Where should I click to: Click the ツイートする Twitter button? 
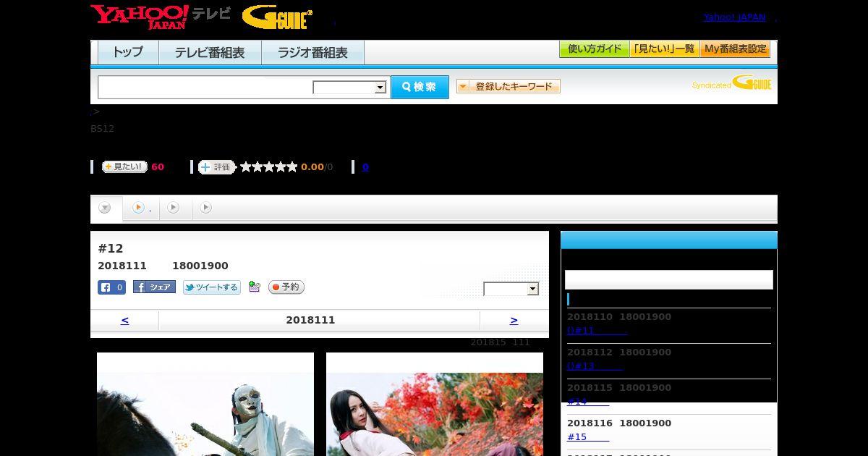pos(211,287)
